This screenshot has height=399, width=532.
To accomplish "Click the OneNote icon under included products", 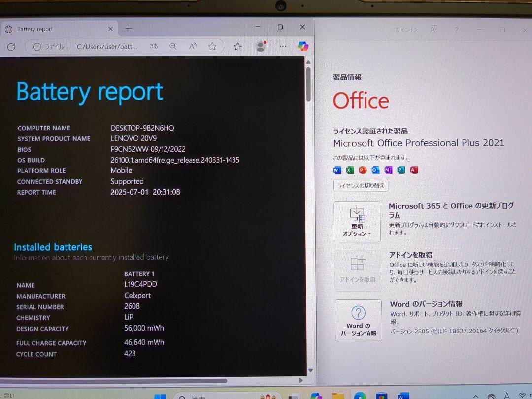I will click(388, 170).
